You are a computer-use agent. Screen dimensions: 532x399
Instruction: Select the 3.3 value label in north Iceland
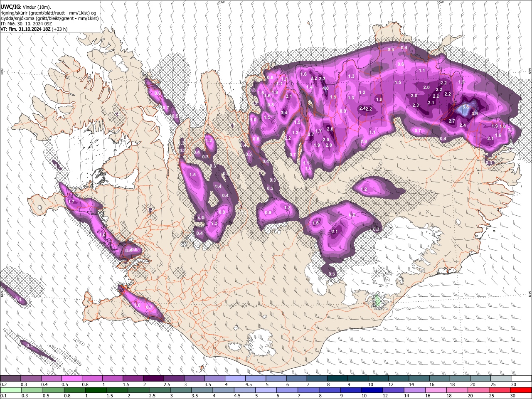tap(322, 79)
